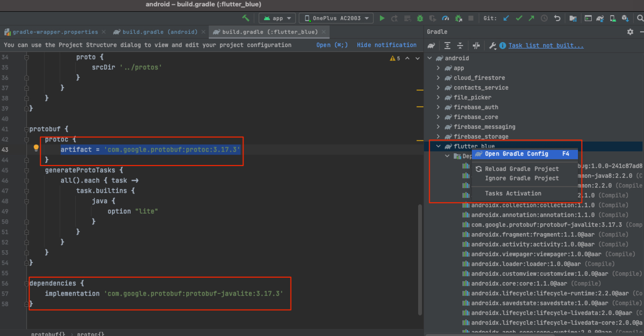
Task: Open the OnePlus AC2003 device dropdown
Action: tap(336, 18)
